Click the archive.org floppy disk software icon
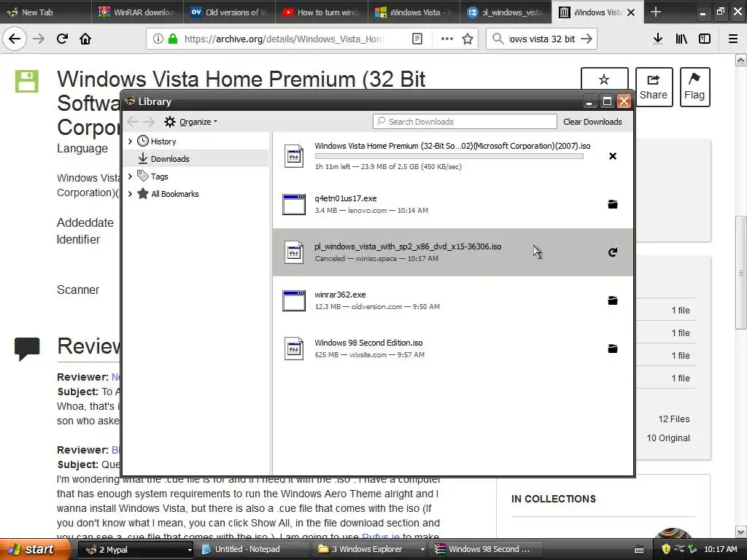 (27, 81)
